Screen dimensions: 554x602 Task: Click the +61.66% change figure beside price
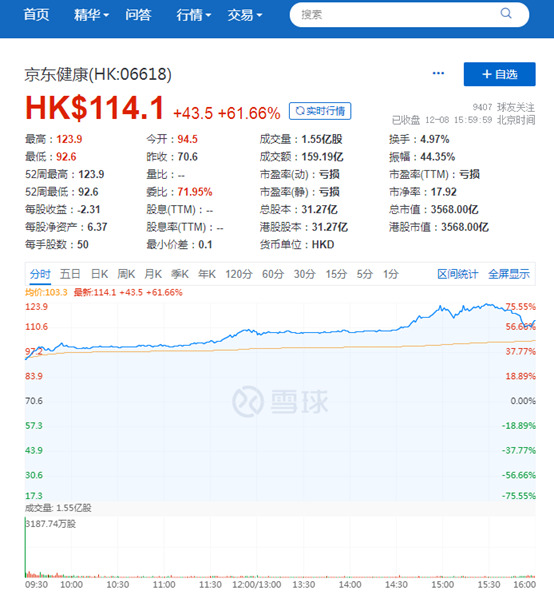(x=249, y=113)
